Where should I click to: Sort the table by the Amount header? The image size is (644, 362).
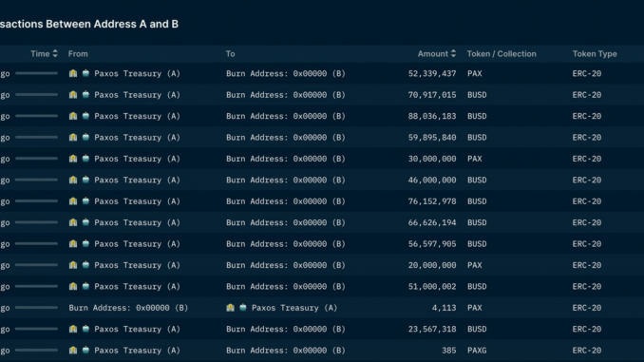click(x=432, y=54)
